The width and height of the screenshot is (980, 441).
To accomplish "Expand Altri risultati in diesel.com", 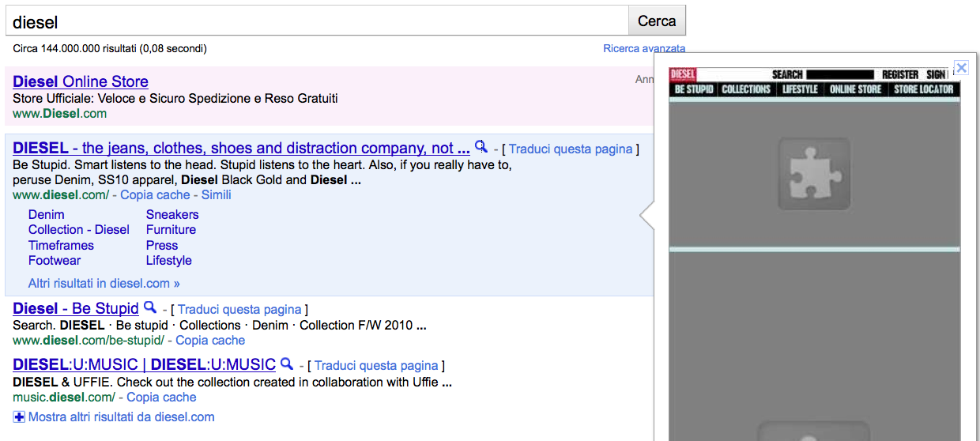I will click(104, 283).
